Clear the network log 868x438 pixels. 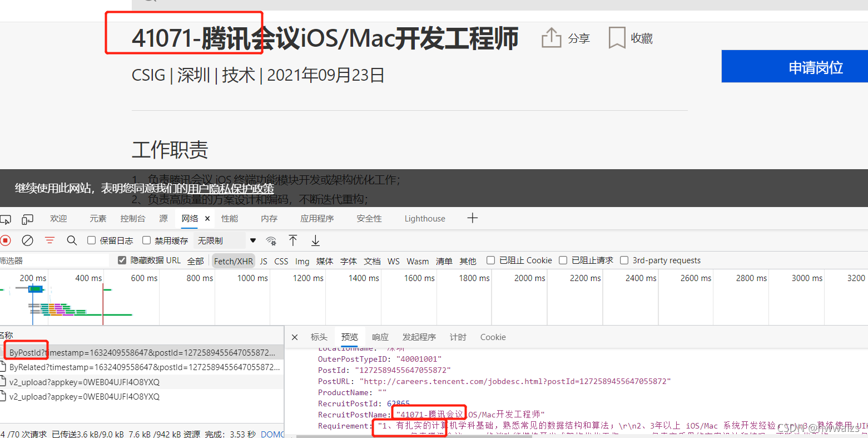(x=27, y=240)
